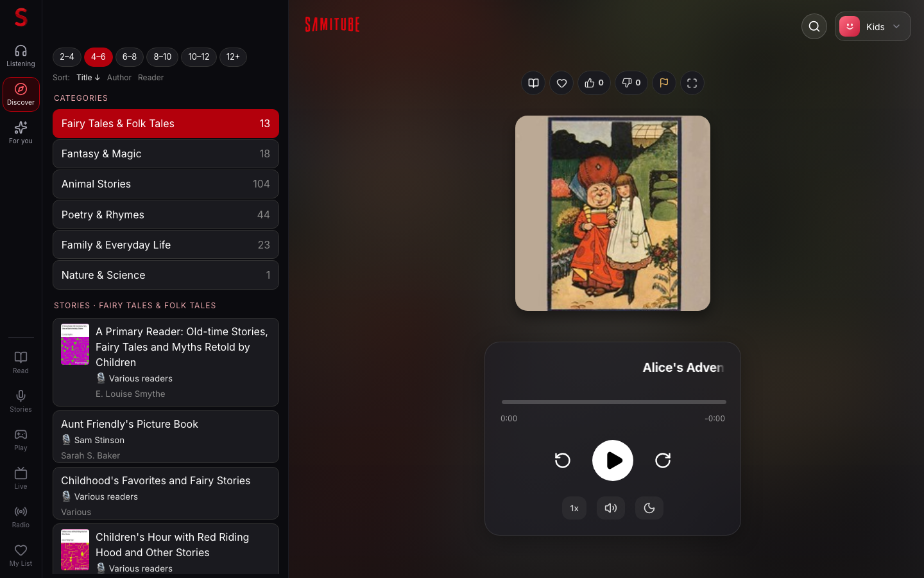Open the Listening headphones section
The image size is (924, 578).
(21, 56)
